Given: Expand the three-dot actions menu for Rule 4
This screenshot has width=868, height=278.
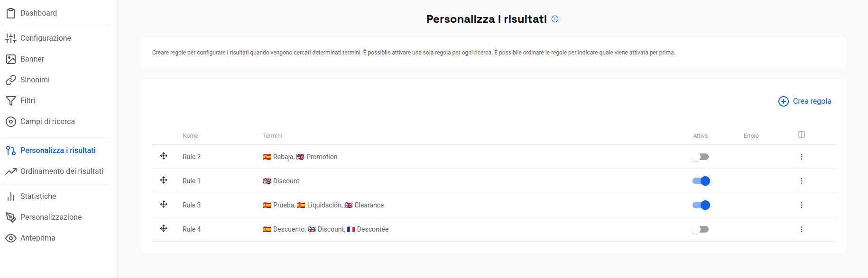Looking at the screenshot, I should 802,229.
